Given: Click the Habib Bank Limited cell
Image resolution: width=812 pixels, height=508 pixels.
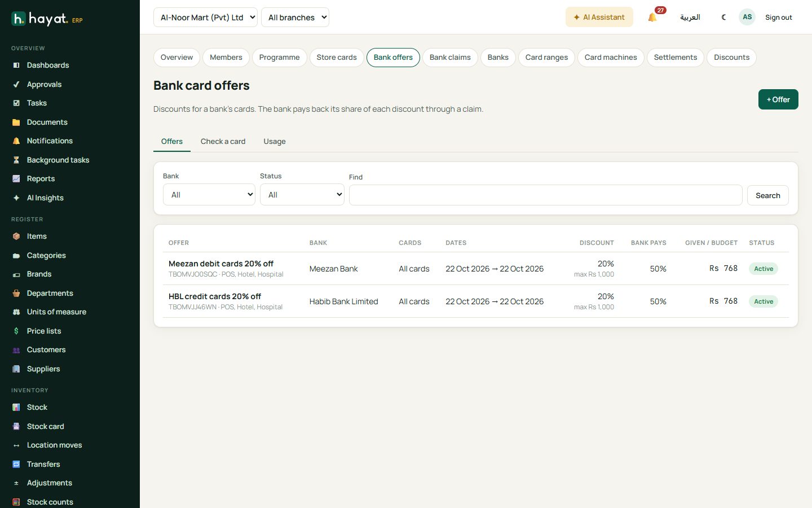Looking at the screenshot, I should point(343,301).
